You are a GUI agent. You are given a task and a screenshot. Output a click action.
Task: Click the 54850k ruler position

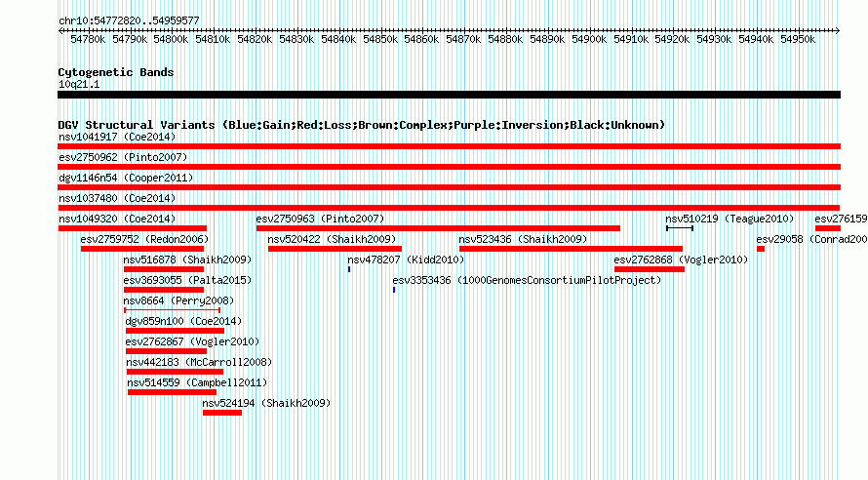pos(380,40)
